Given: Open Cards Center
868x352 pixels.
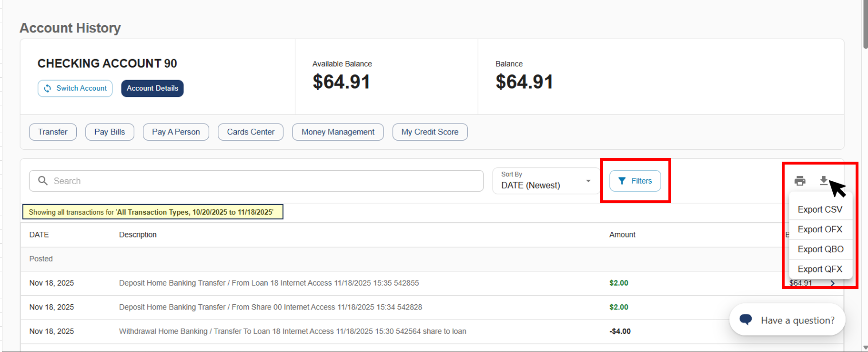Looking at the screenshot, I should coord(251,132).
